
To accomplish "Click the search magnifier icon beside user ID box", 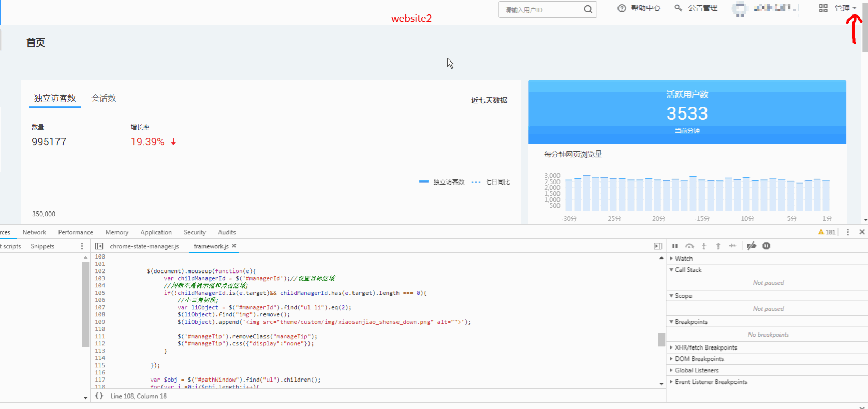I will (588, 9).
